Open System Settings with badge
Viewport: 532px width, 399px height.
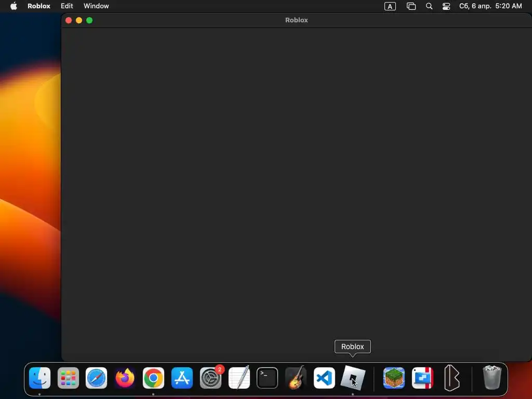tap(210, 378)
